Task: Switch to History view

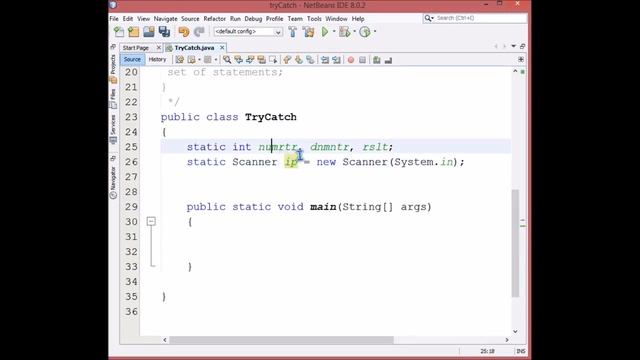Action: click(157, 60)
